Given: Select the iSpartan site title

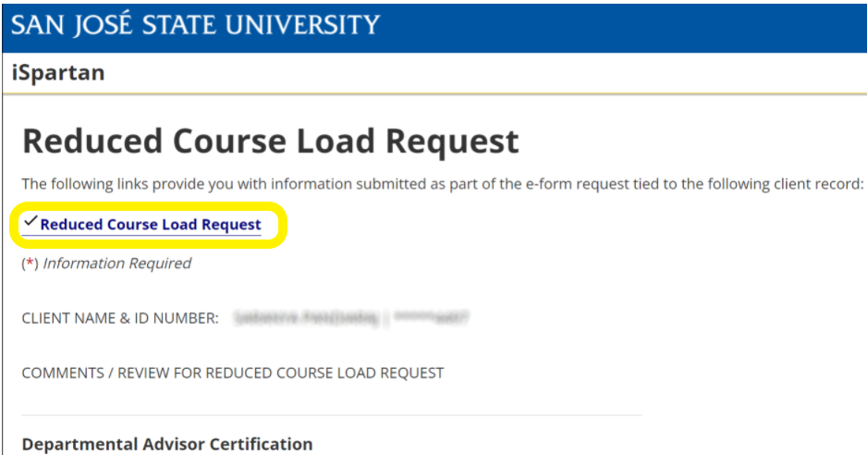Looking at the screenshot, I should pos(57,73).
